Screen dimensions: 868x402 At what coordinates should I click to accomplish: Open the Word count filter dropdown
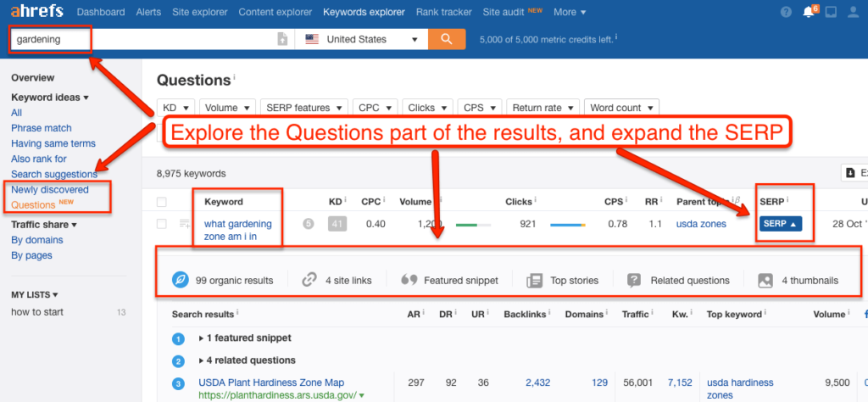621,108
